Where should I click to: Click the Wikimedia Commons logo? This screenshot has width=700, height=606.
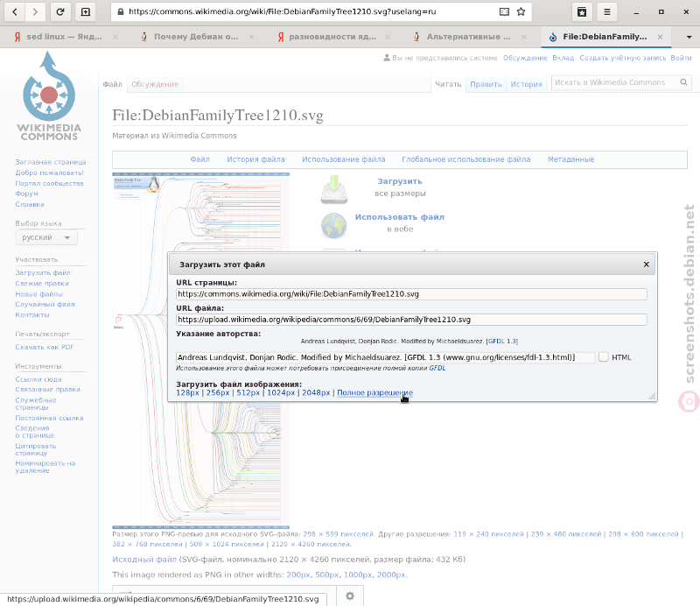coord(49,96)
